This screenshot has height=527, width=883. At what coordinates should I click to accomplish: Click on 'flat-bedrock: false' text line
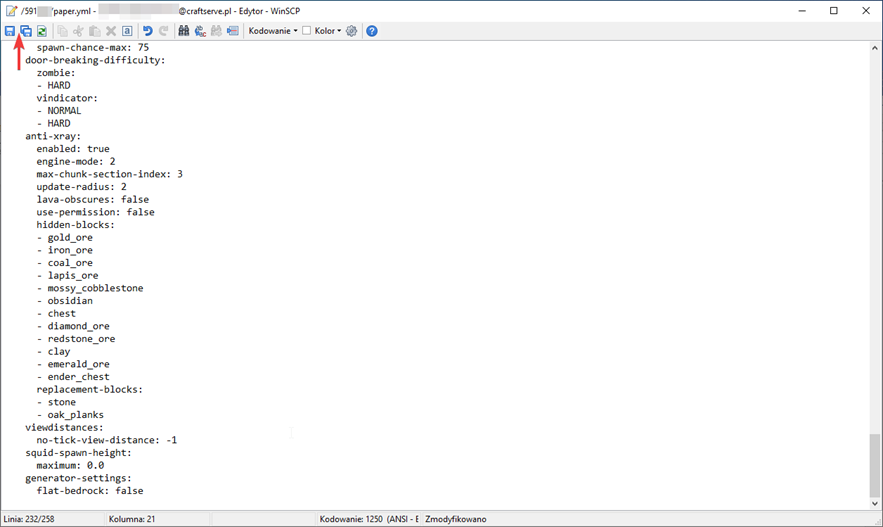click(x=90, y=491)
